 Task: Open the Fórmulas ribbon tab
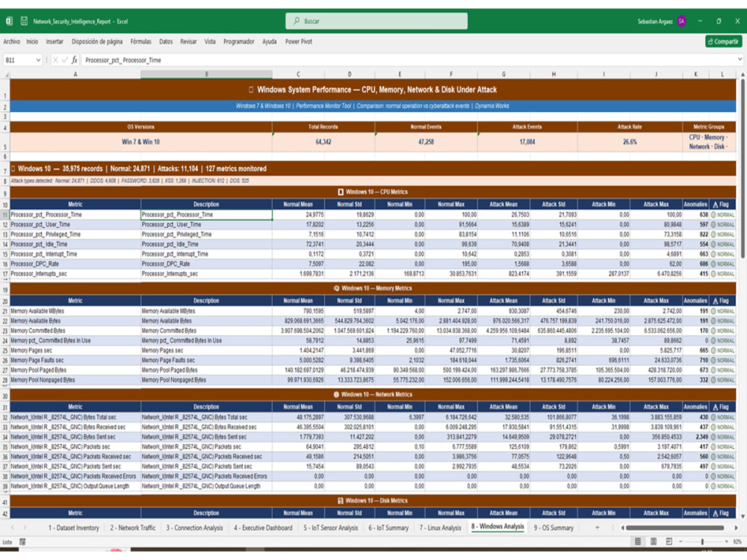pos(140,41)
